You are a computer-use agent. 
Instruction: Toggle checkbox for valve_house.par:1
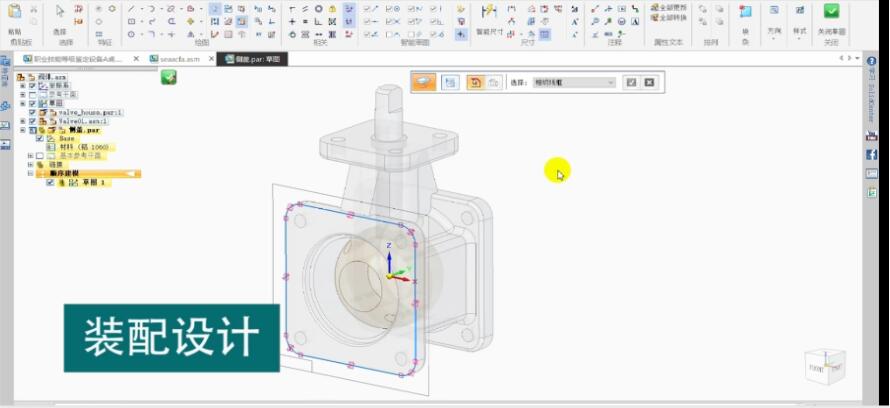point(33,112)
